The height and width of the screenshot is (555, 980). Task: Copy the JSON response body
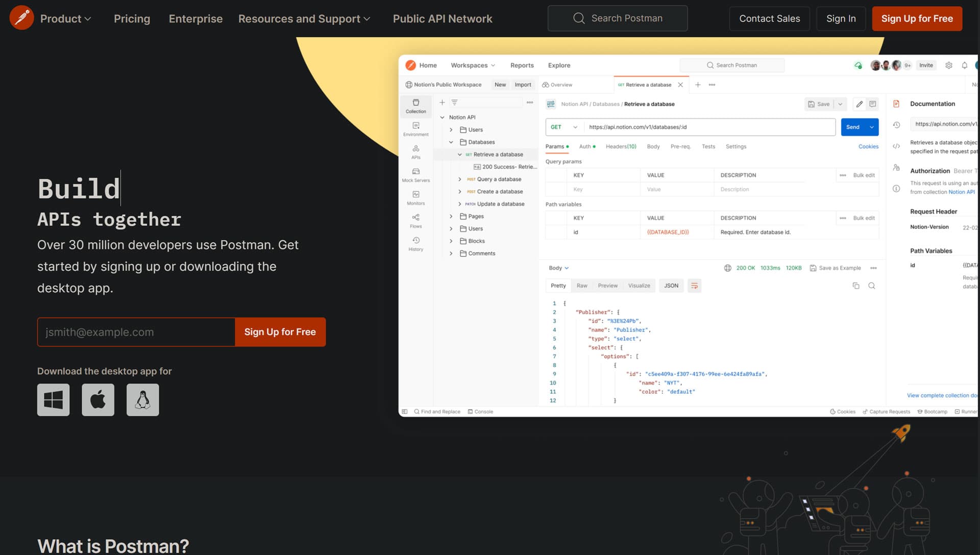(856, 286)
